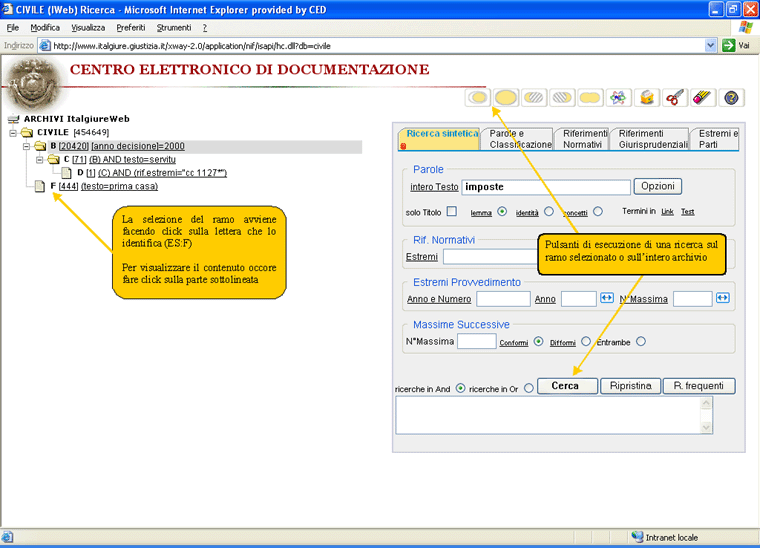Click the atom-shaped toolbar icon
760x548 pixels.
coord(618,97)
